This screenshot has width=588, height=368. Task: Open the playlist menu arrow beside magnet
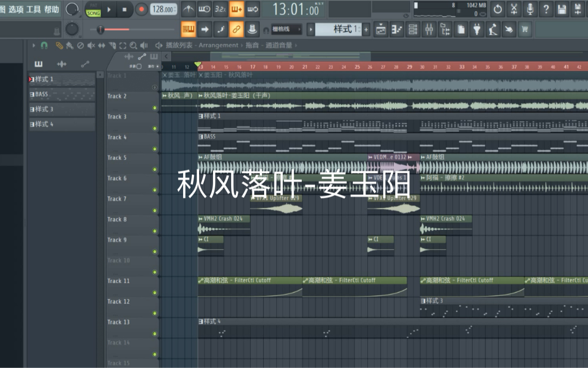pos(34,45)
